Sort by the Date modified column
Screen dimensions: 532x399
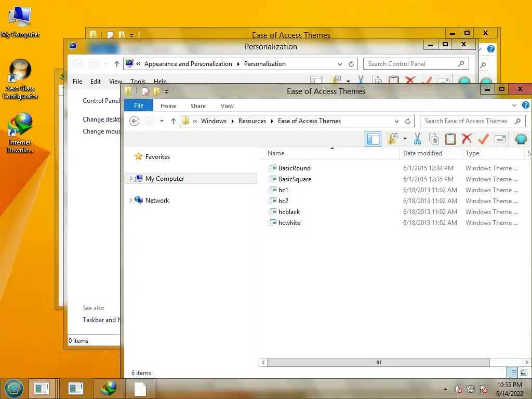point(422,153)
